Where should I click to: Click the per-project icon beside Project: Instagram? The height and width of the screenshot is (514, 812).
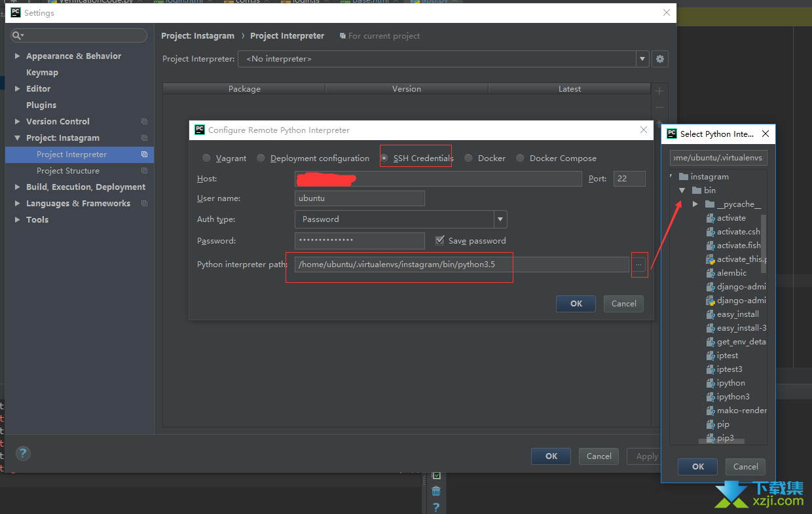tap(144, 138)
